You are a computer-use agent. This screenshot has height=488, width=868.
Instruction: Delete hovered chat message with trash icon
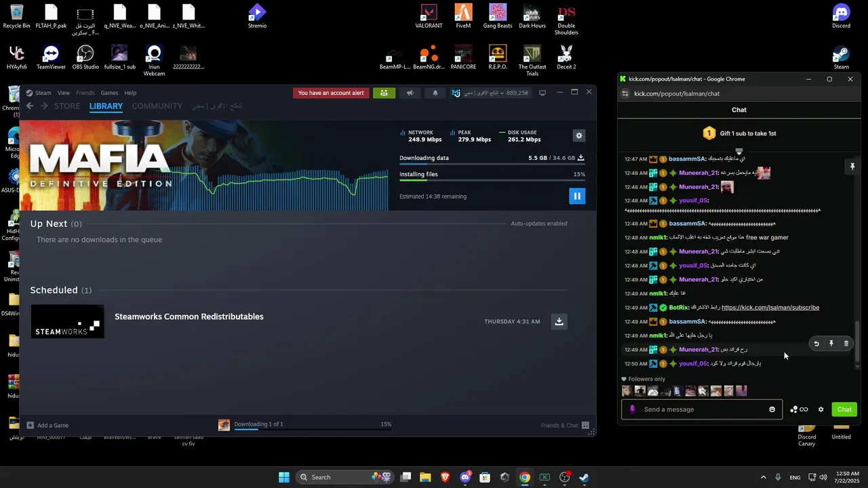846,344
